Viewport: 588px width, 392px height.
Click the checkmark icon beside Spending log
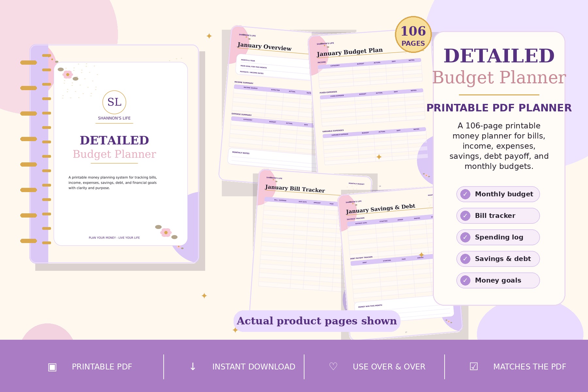tap(465, 237)
